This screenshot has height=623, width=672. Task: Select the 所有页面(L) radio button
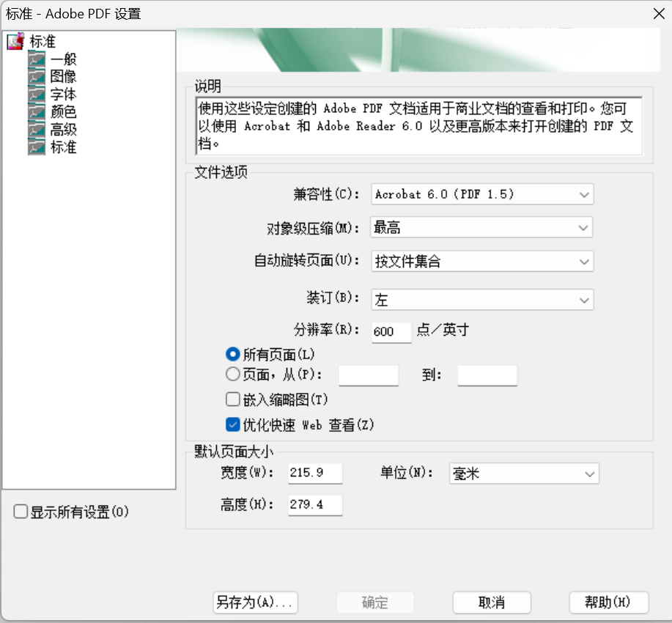click(x=233, y=354)
